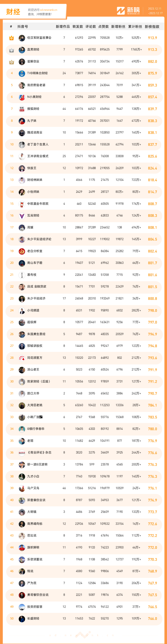Screen dimensions: 167x644
Task: Click 中欧基金牛欧欧 mascot avatar
Action: [x=22, y=204]
